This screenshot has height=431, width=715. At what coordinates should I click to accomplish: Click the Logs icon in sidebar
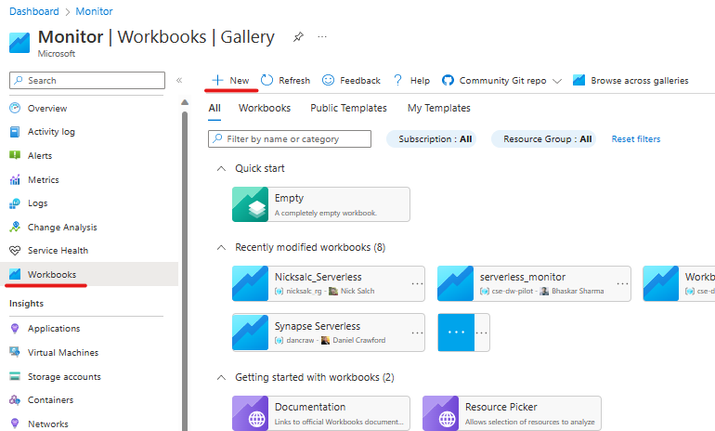coord(15,203)
